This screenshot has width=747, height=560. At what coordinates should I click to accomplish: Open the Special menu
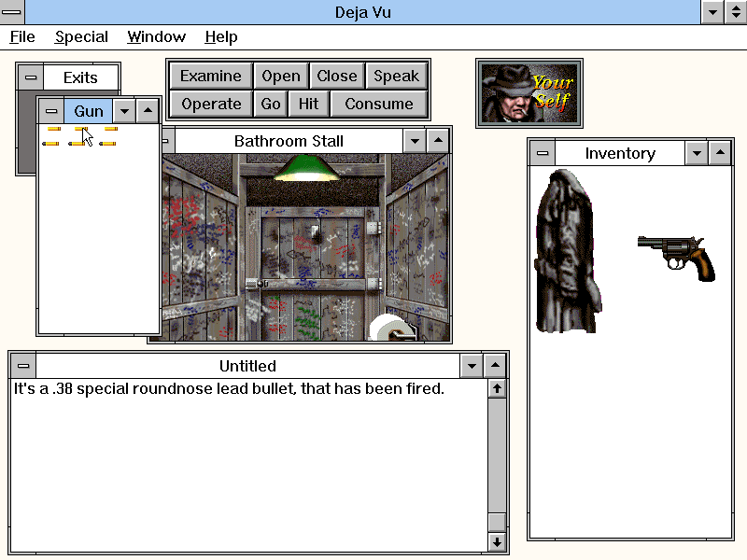(x=81, y=36)
